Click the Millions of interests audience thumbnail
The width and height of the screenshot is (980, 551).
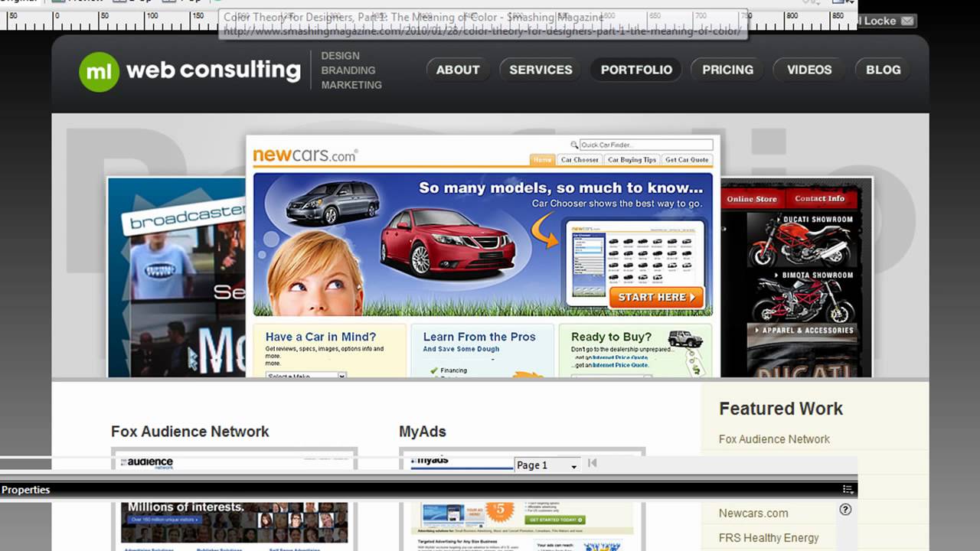[234, 523]
